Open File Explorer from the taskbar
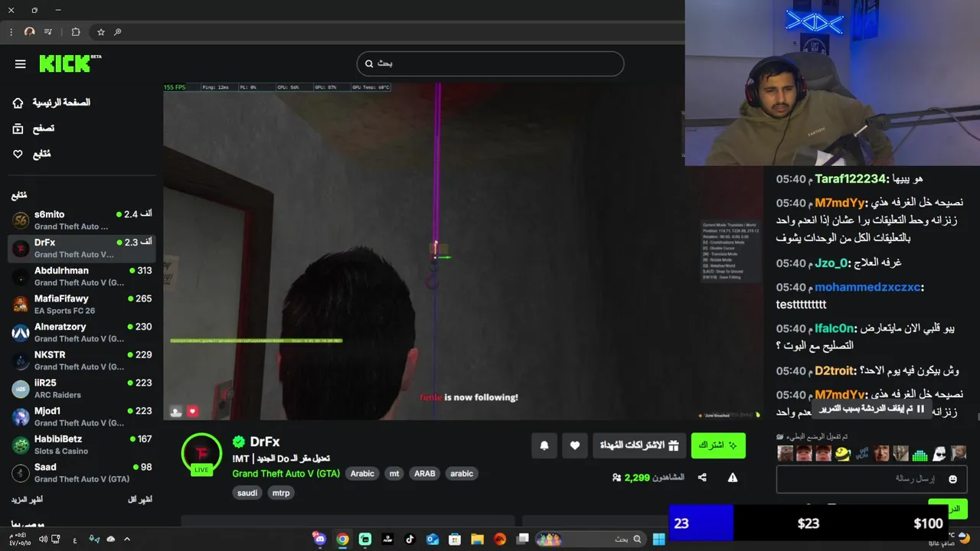This screenshot has height=551, width=980. click(477, 539)
